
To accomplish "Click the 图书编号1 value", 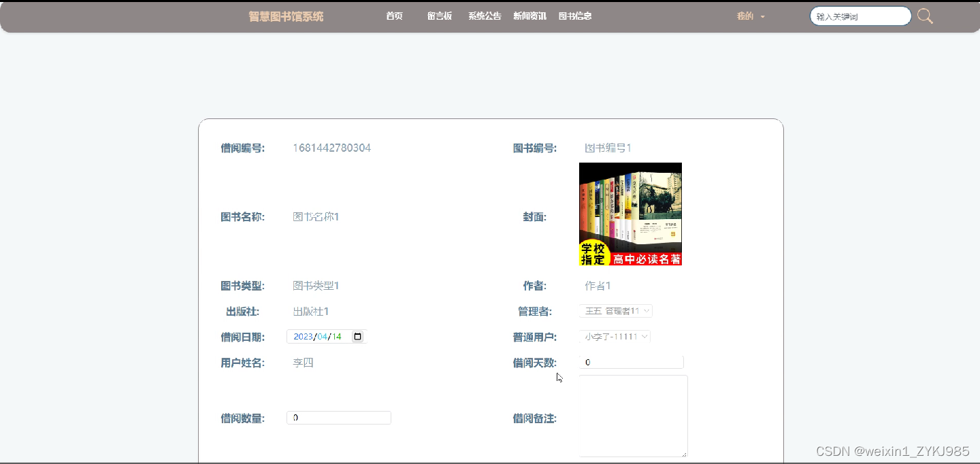I will coord(608,148).
